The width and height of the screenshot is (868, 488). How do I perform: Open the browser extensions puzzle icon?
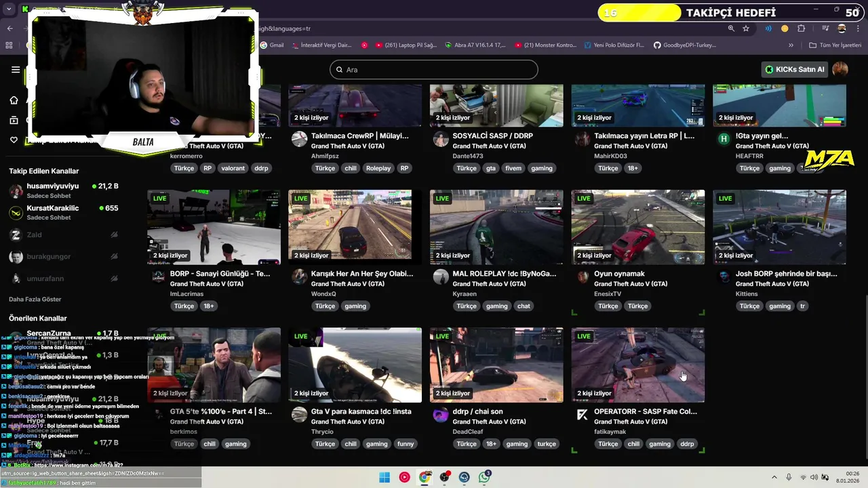click(x=802, y=28)
